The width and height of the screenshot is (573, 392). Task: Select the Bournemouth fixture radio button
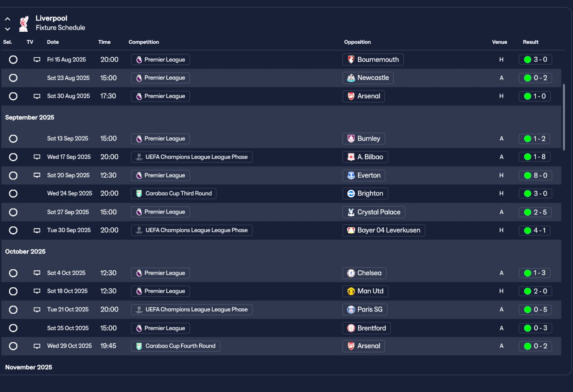point(13,60)
